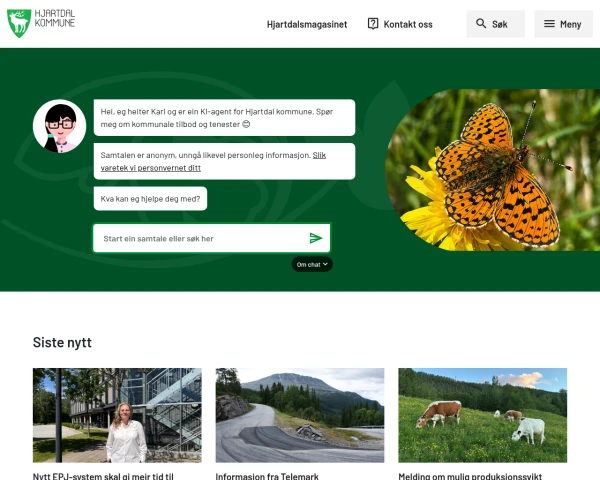
Task: Open the Informasjon fra Telemark headline
Action: (x=267, y=476)
